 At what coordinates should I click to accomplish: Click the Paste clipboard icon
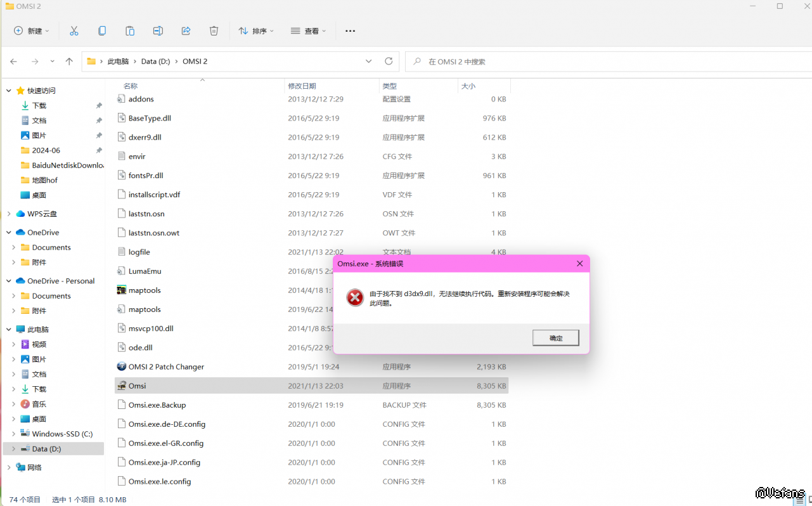point(130,31)
